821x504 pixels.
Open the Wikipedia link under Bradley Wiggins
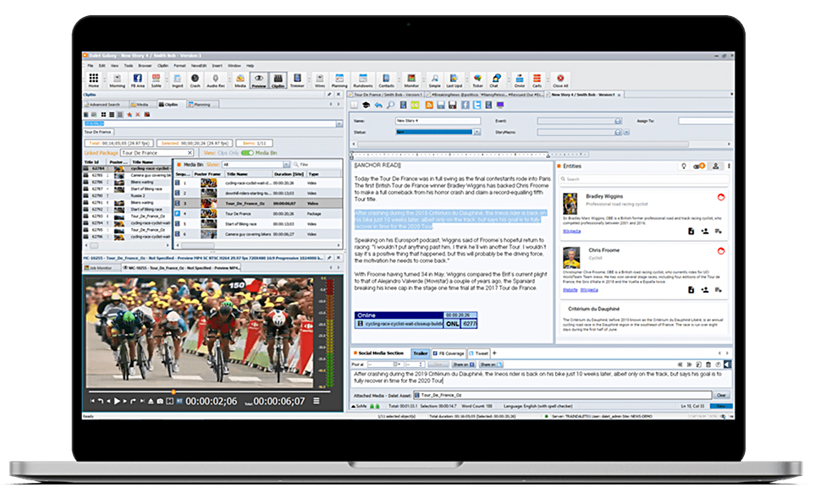(571, 231)
